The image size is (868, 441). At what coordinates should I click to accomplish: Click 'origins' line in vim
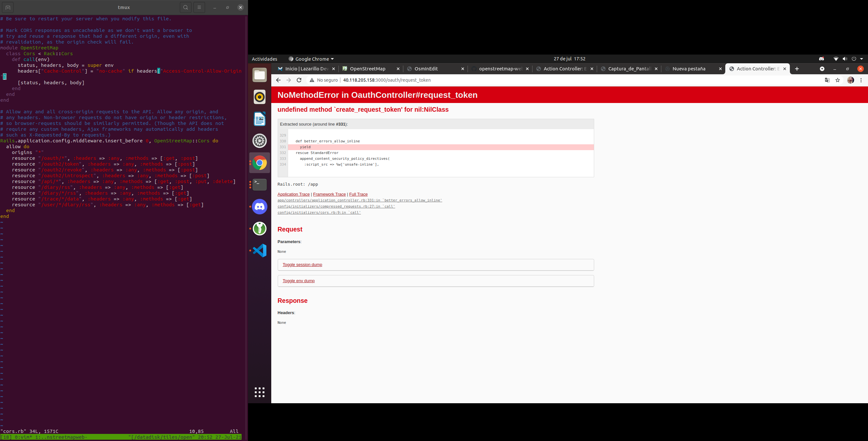pos(28,153)
